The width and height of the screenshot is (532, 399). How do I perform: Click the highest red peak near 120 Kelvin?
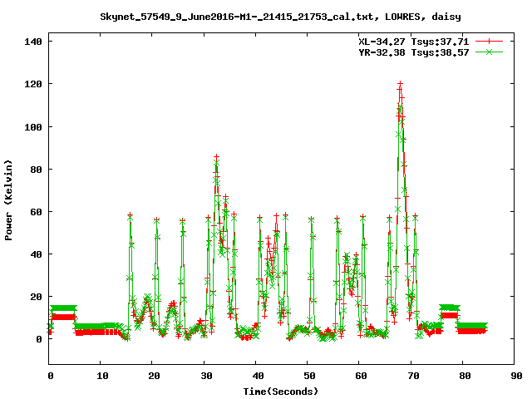(x=401, y=83)
